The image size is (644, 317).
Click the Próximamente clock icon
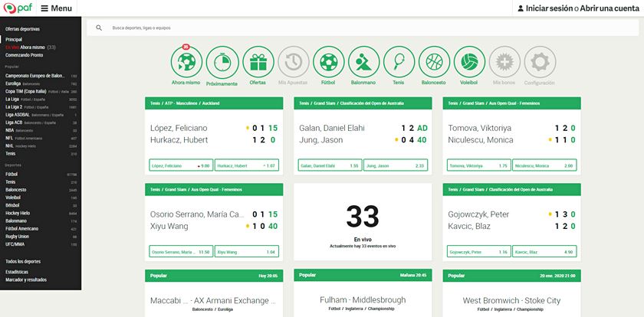pyautogui.click(x=222, y=61)
